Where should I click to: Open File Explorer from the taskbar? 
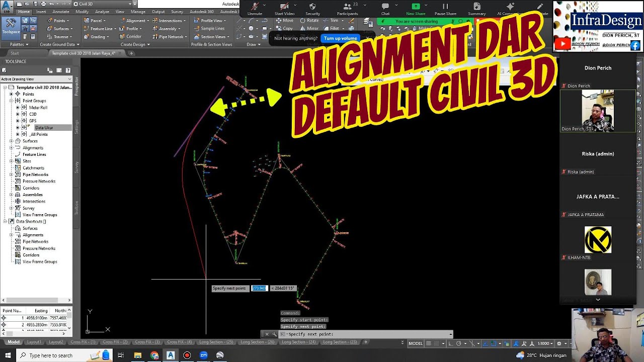[137, 355]
